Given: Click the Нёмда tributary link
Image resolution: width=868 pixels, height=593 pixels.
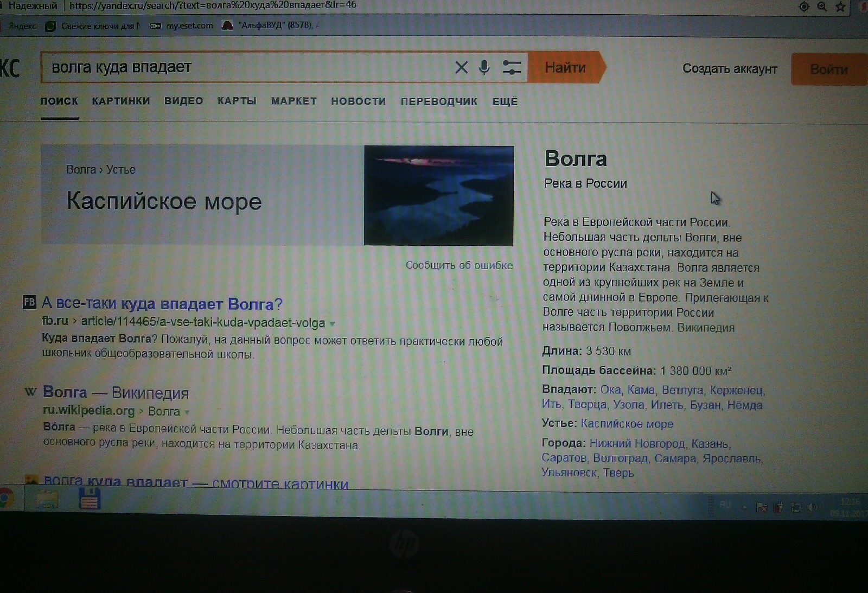Looking at the screenshot, I should 745,405.
